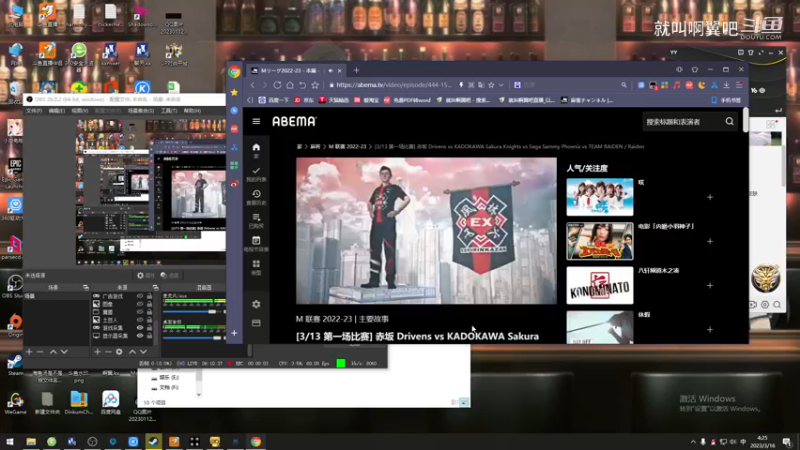Add 电影 recommendation to list with plus
Viewport: 800px width, 450px height.
[710, 241]
